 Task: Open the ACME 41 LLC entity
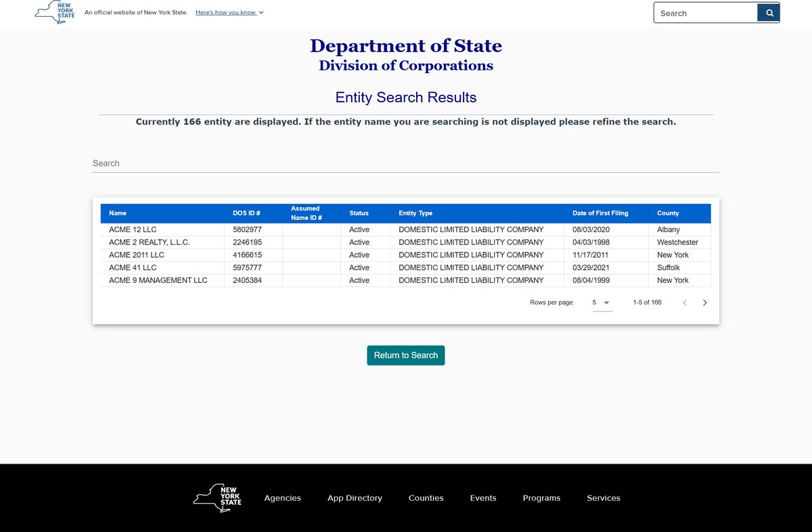point(133,268)
